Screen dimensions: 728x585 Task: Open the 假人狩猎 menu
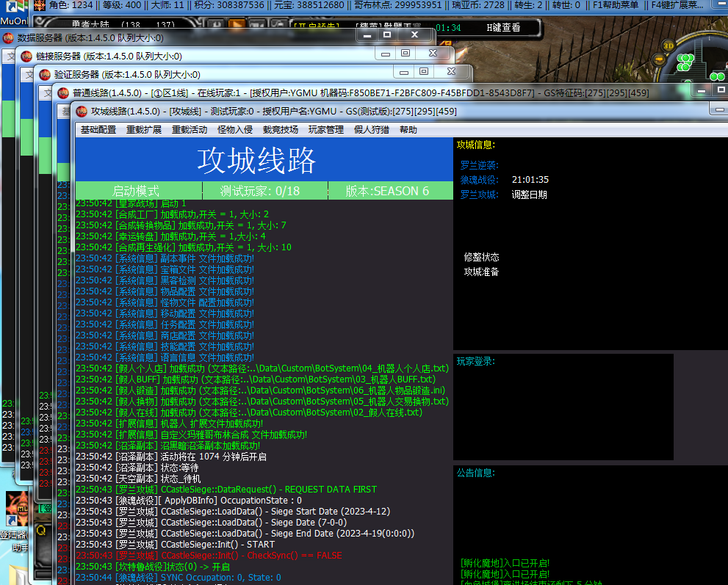[372, 129]
